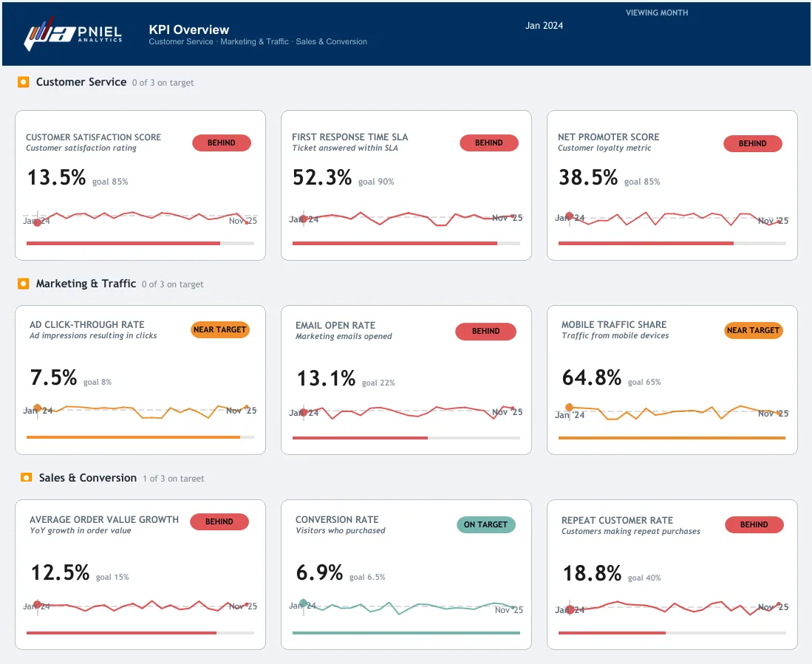Image resolution: width=812 pixels, height=664 pixels.
Task: Click the 'goal 6.5%' label
Action: point(367,577)
